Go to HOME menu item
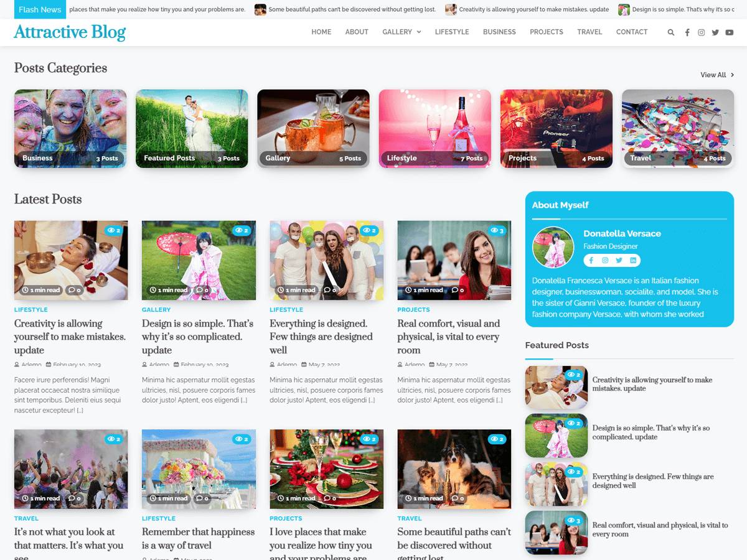The height and width of the screenshot is (560, 747). point(321,32)
